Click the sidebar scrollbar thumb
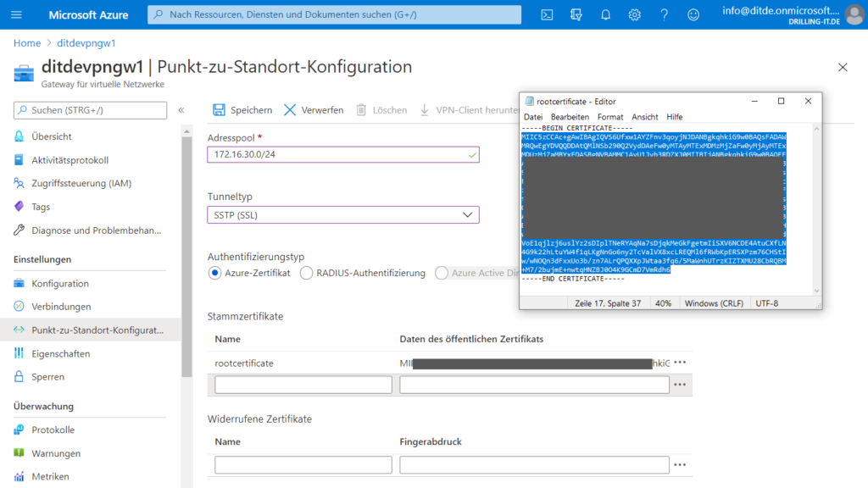868x488 pixels. pos(186,258)
